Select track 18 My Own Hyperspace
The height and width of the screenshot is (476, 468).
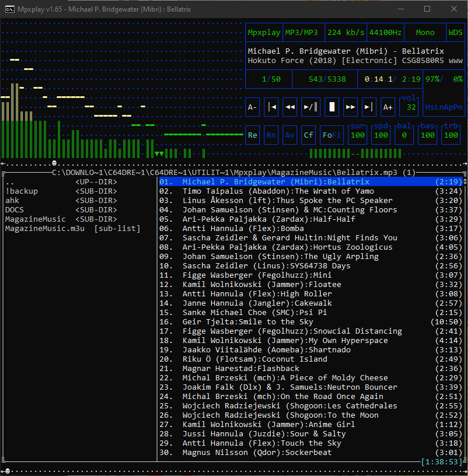click(x=310, y=341)
